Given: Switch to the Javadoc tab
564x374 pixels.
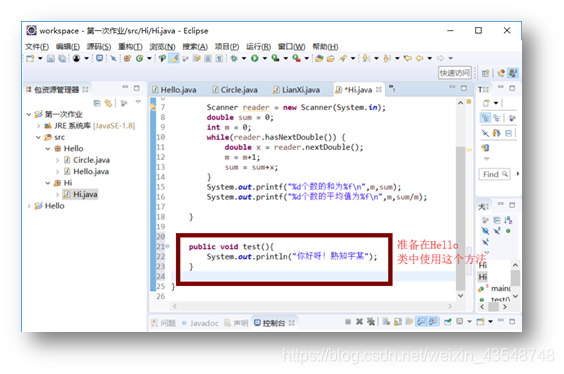Looking at the screenshot, I should click(x=200, y=323).
